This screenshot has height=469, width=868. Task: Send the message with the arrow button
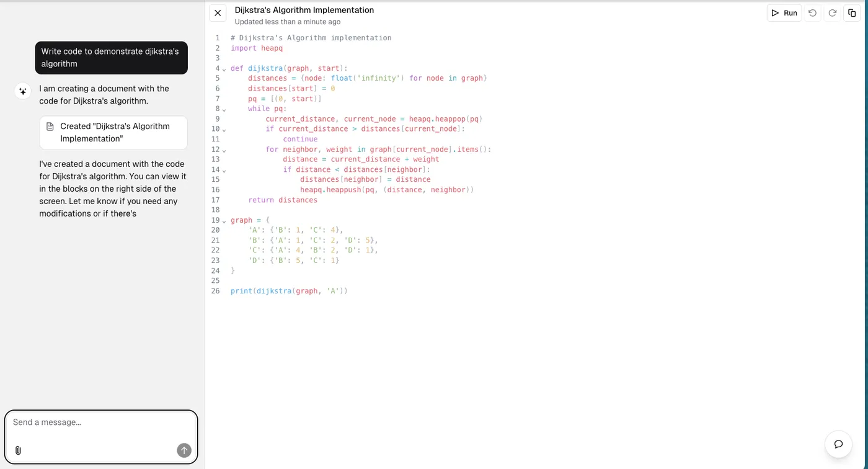tap(184, 450)
